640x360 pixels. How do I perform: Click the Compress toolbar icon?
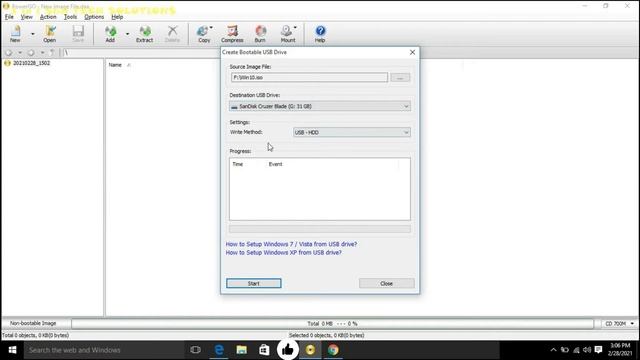232,33
